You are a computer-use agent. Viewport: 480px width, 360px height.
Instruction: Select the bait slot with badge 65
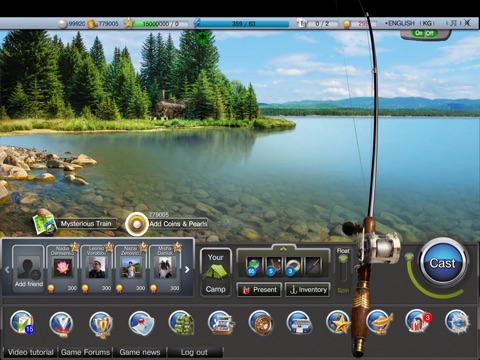point(254,266)
